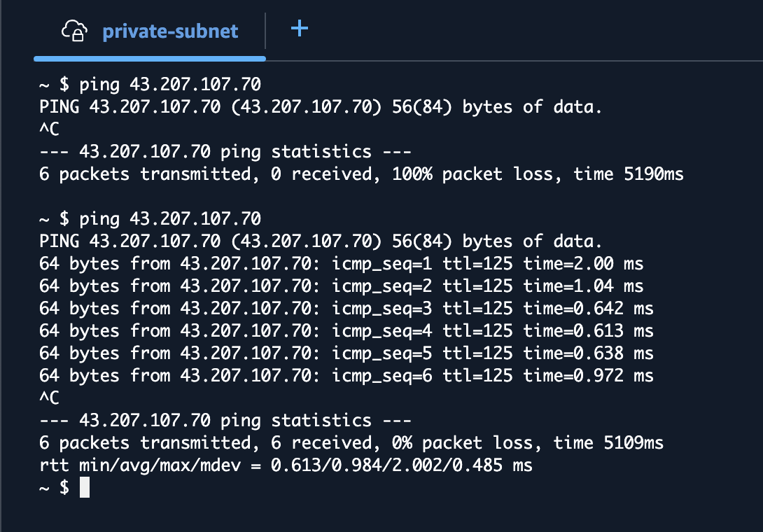Click the terminal cursor at the last prompt
This screenshot has width=763, height=532.
click(85, 487)
